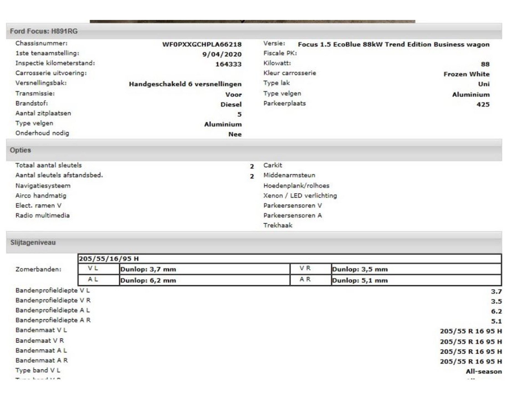Select Handgeschakeld 6 versnellingen gearbox value

[x=185, y=84]
